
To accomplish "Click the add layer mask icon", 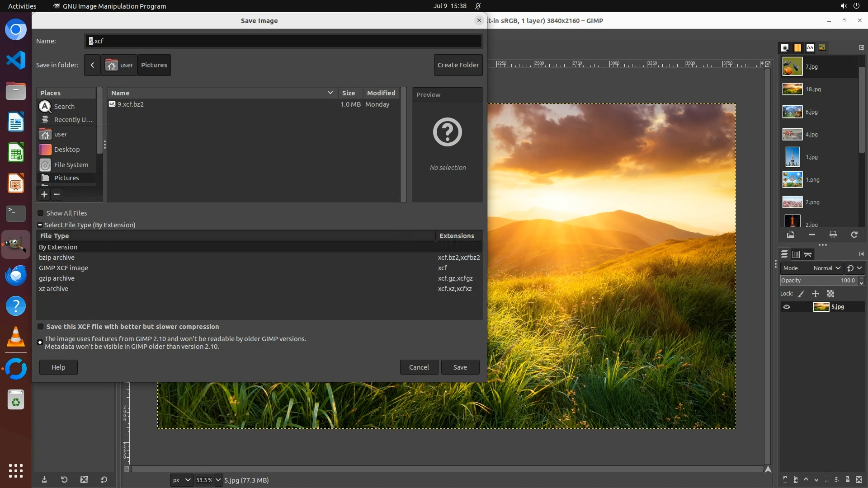I will pos(848,479).
